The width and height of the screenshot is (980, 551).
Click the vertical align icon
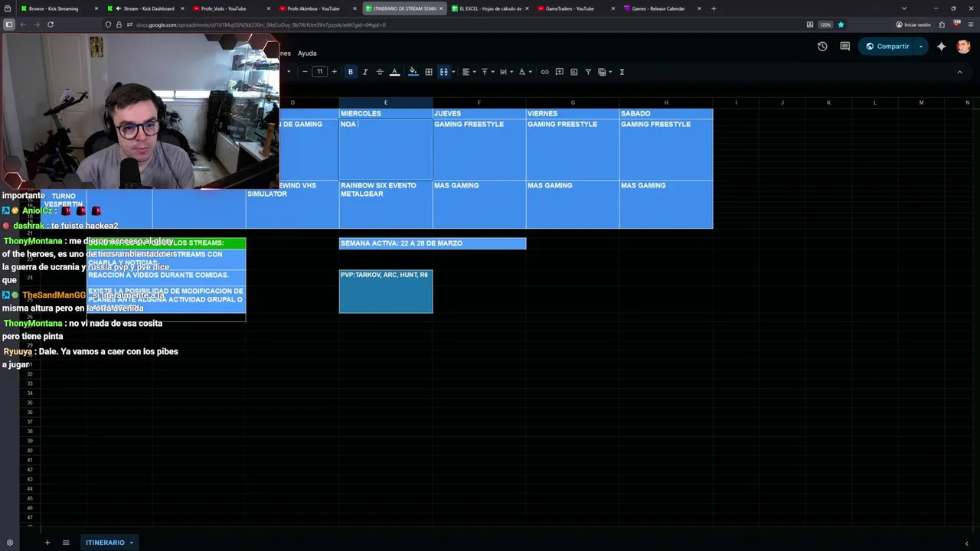click(x=484, y=72)
